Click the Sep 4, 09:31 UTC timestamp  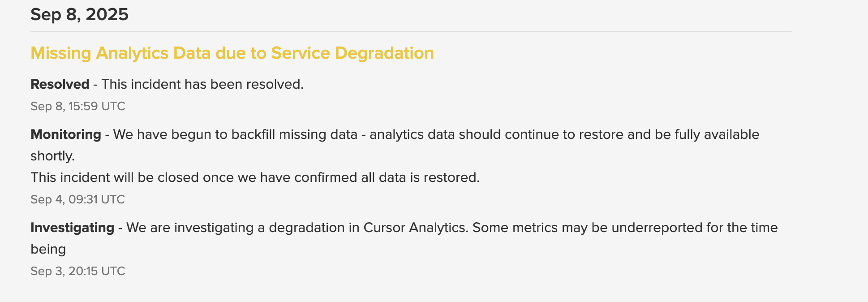77,199
